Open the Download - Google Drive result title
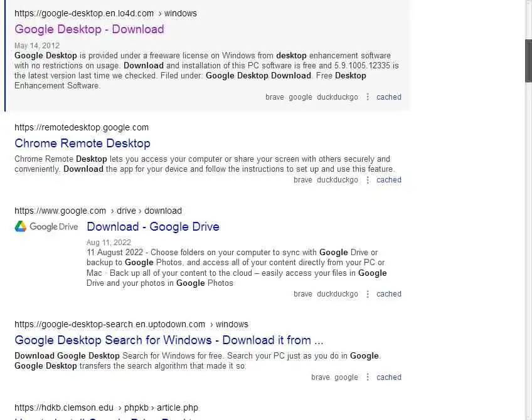Image resolution: width=532 pixels, height=420 pixels. point(153,227)
